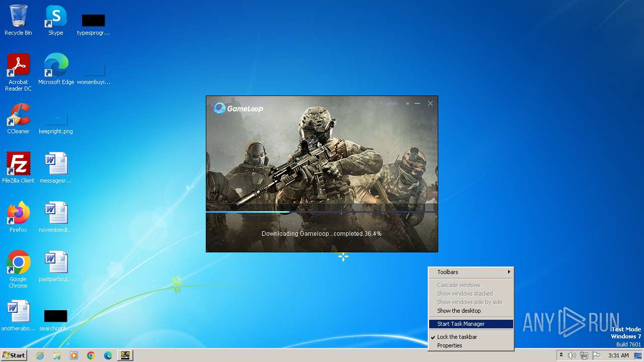Launch CCleaner from the desktop
The image size is (644, 362).
tap(18, 119)
